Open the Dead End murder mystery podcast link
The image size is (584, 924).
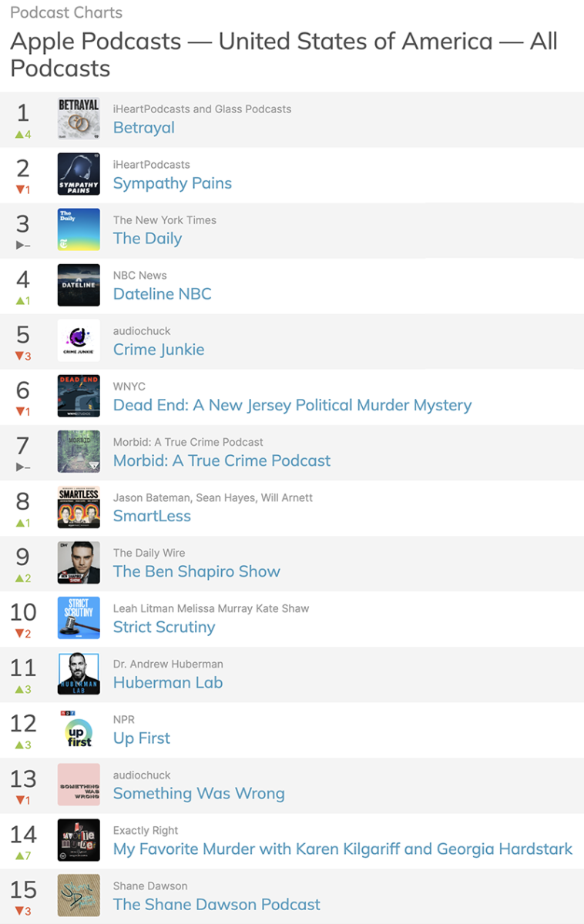click(292, 404)
